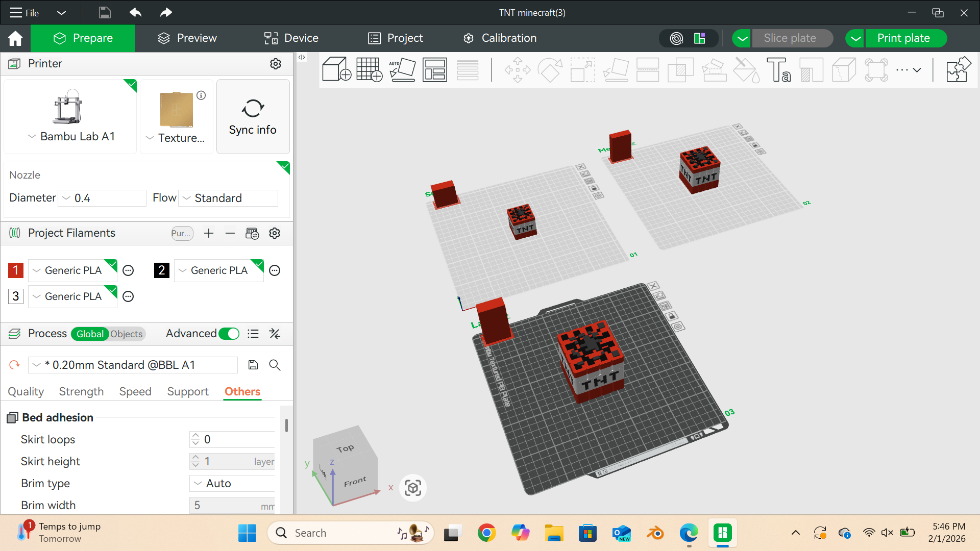Open the File menu
The width and height of the screenshot is (980, 551).
coord(24,13)
